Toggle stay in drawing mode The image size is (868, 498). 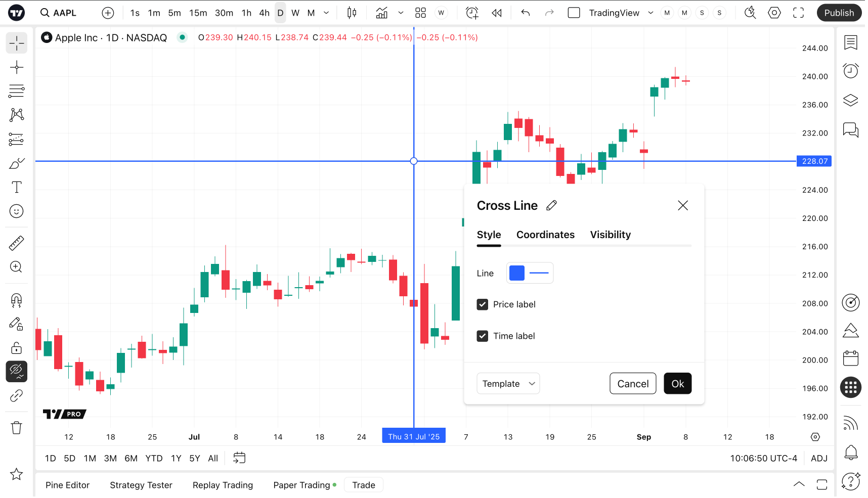[x=17, y=325]
